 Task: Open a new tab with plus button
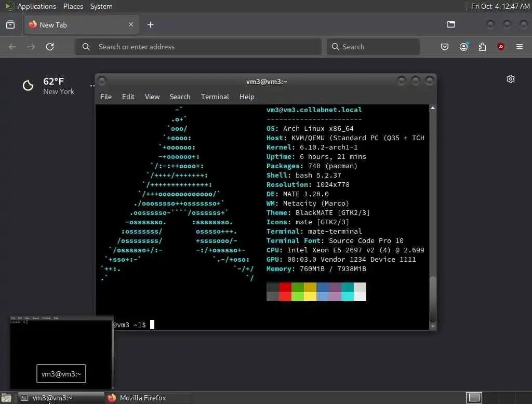(x=151, y=24)
